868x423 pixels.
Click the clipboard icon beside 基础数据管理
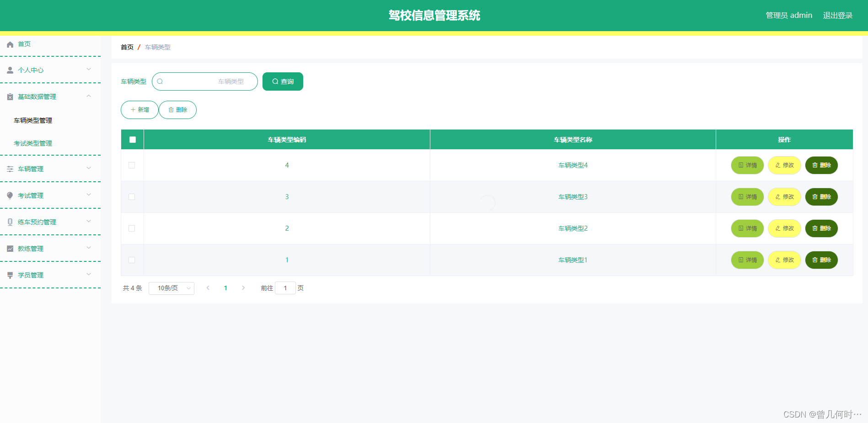tap(10, 97)
